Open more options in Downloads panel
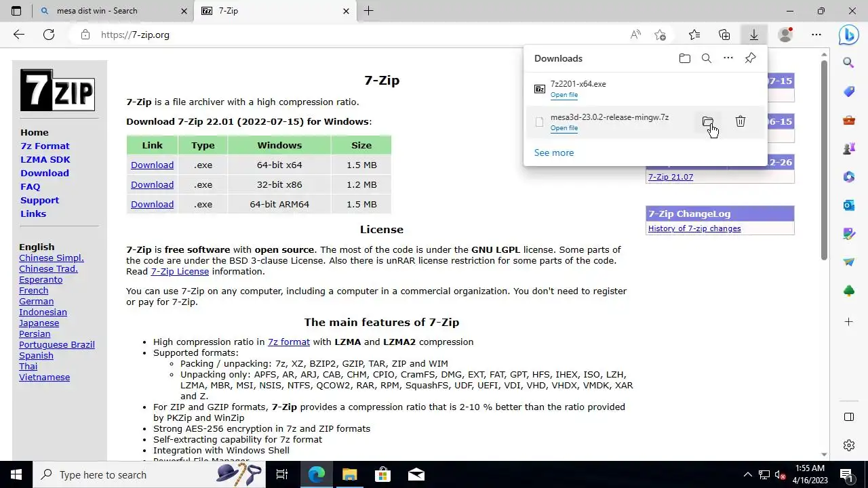 click(728, 58)
